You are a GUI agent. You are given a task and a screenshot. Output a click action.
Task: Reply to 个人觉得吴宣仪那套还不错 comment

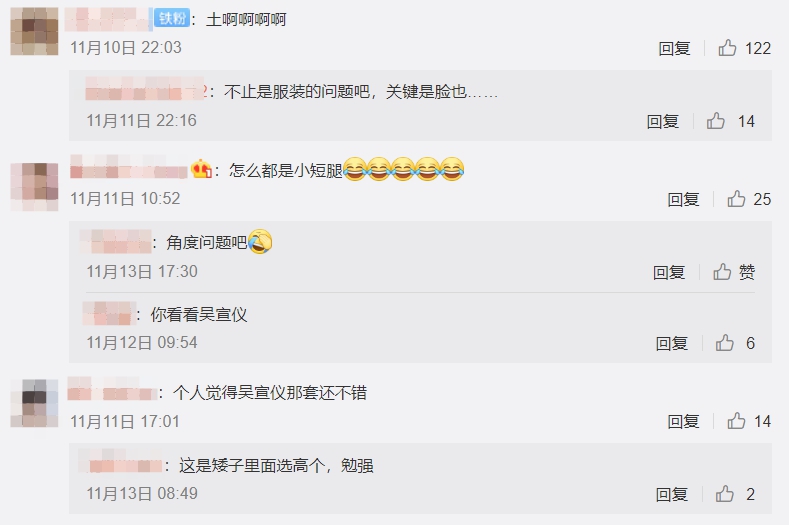pyautogui.click(x=683, y=421)
